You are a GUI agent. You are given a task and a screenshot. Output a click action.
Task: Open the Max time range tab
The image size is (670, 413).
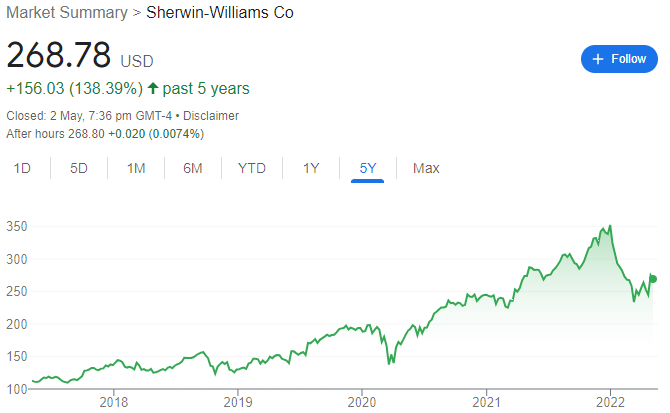click(426, 168)
